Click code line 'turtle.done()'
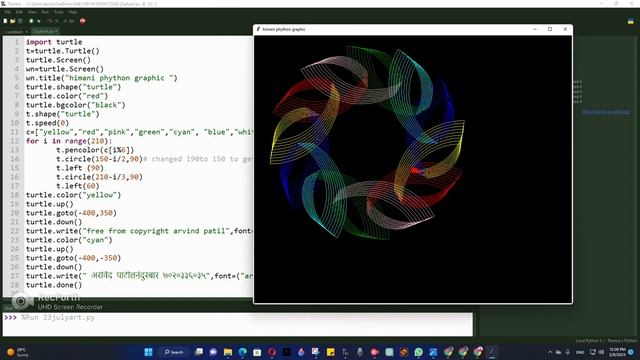The width and height of the screenshot is (640, 360). pos(54,285)
